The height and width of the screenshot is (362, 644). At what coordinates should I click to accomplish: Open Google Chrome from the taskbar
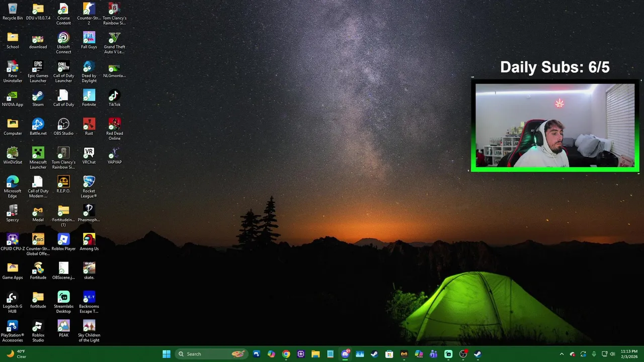pyautogui.click(x=286, y=354)
